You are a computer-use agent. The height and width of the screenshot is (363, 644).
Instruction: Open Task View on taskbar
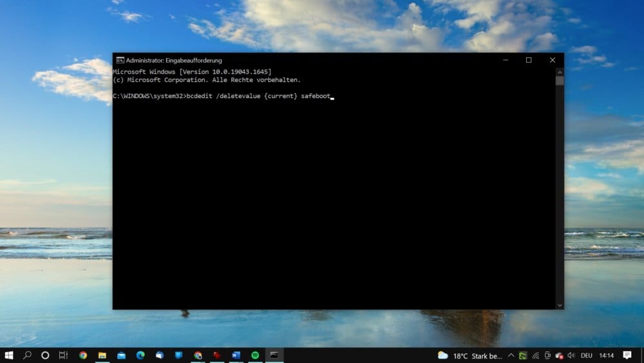click(x=63, y=355)
